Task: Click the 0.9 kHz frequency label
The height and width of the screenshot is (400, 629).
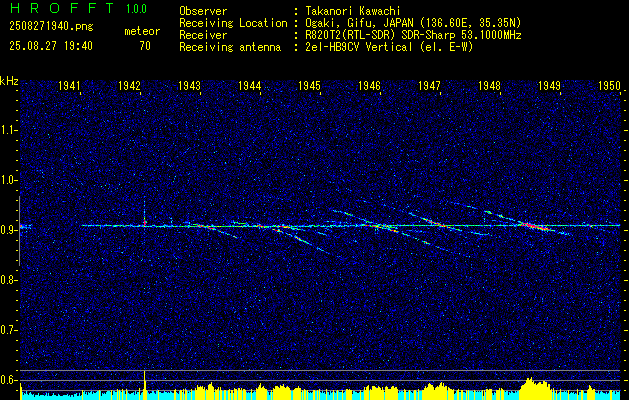Action: pyautogui.click(x=7, y=230)
